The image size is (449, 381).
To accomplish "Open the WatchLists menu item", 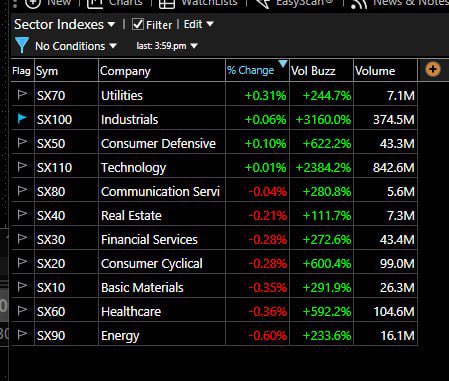I will (198, 3).
